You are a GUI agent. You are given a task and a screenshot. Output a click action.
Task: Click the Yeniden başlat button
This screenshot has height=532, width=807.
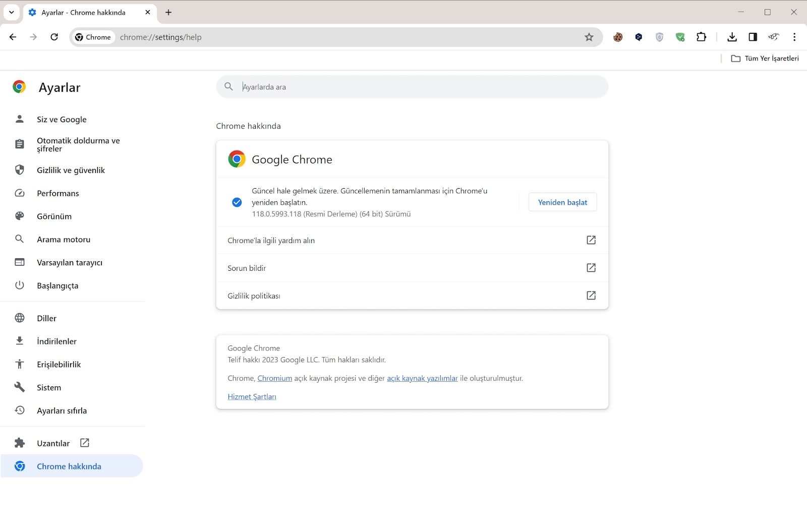562,202
